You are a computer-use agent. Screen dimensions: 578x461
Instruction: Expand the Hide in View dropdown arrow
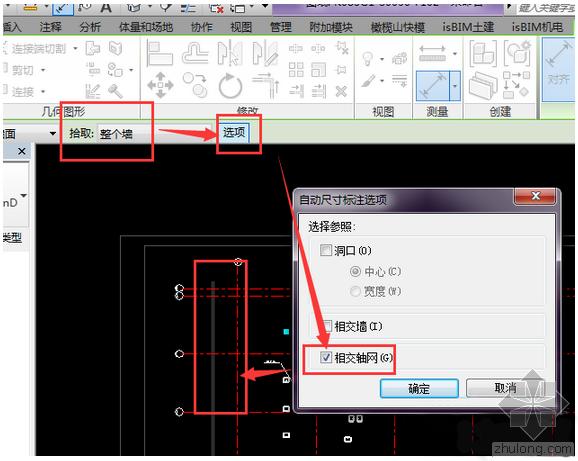pyautogui.click(x=382, y=59)
